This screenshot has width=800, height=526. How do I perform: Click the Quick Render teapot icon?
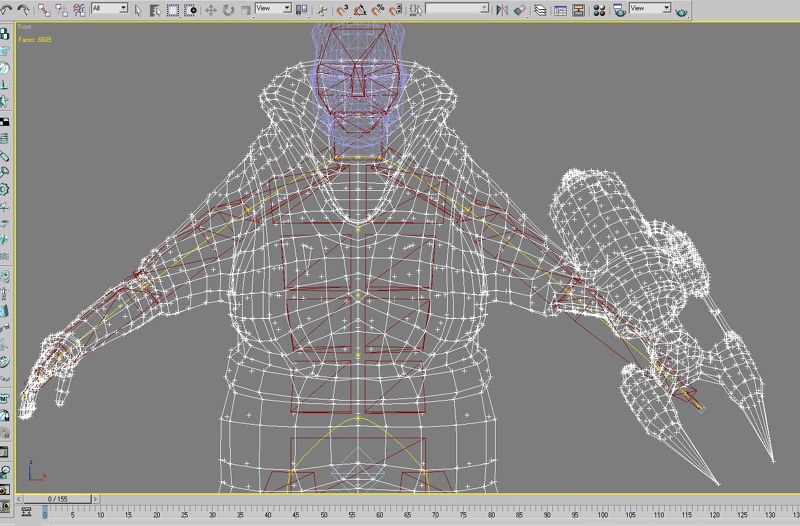pyautogui.click(x=683, y=9)
